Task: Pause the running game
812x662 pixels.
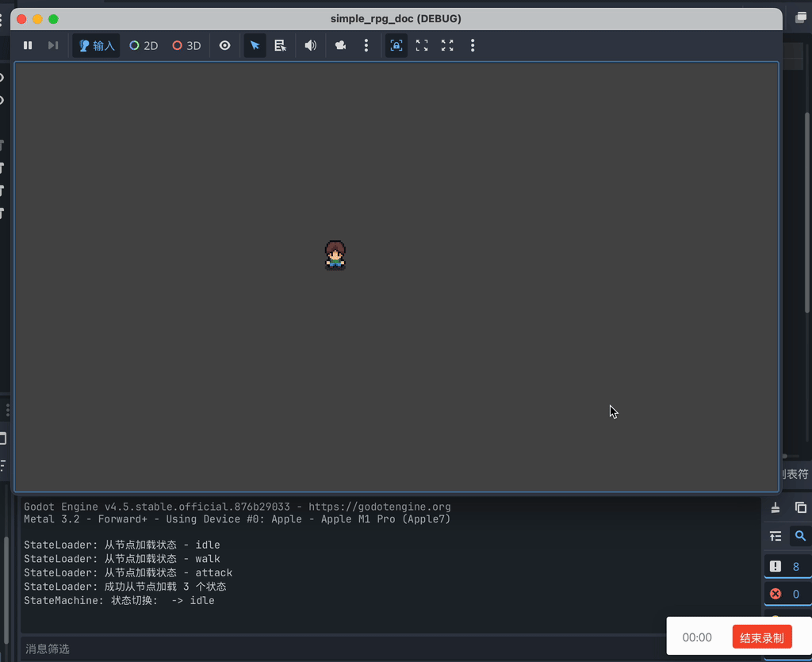Action: [x=28, y=45]
